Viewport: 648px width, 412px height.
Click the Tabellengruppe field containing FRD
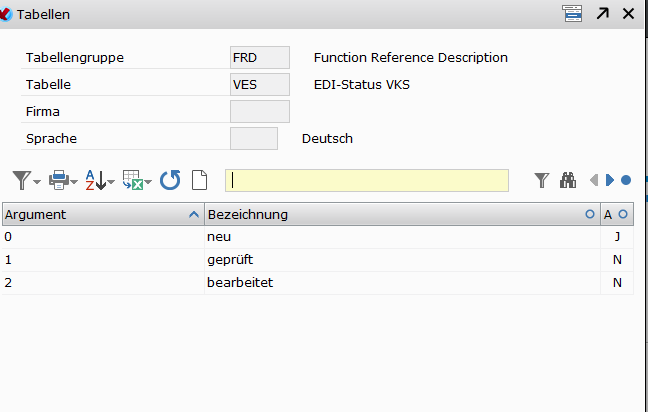pyautogui.click(x=259, y=58)
